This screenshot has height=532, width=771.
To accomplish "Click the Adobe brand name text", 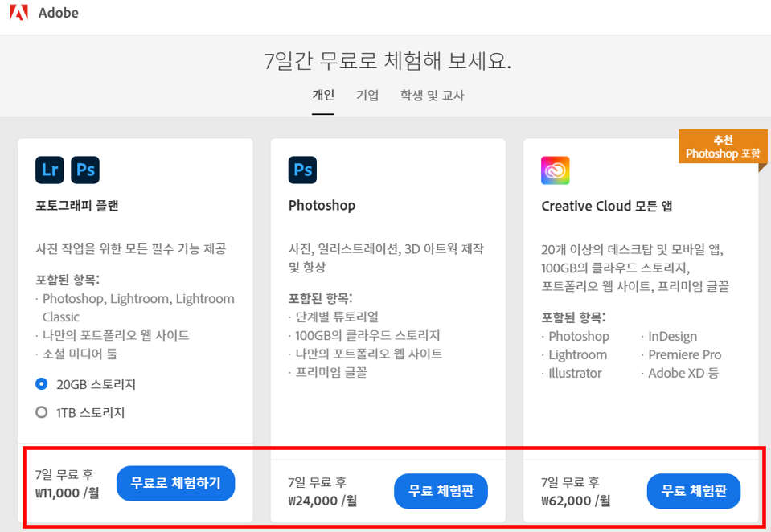I will 59,13.
